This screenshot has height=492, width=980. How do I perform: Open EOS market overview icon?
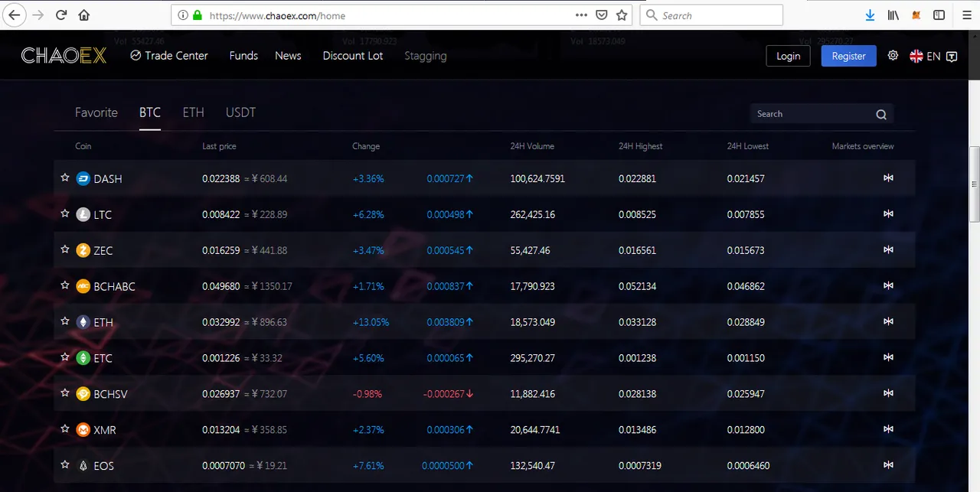pyautogui.click(x=888, y=464)
